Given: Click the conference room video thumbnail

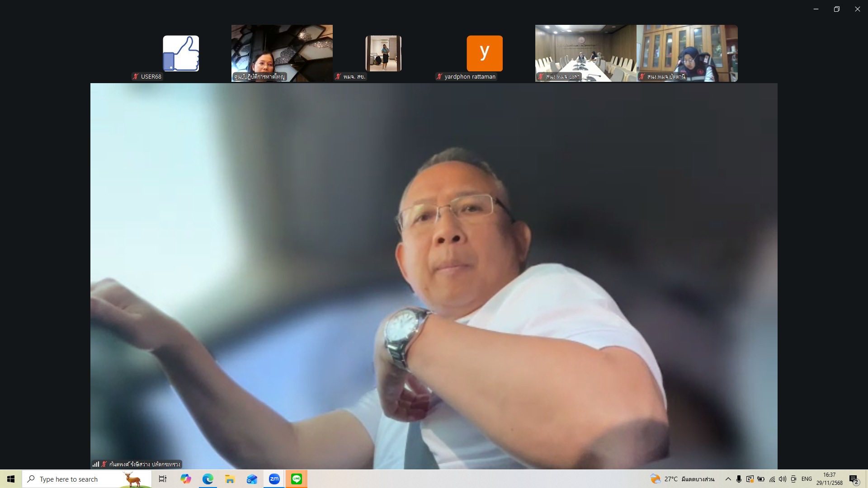Looking at the screenshot, I should (x=585, y=53).
